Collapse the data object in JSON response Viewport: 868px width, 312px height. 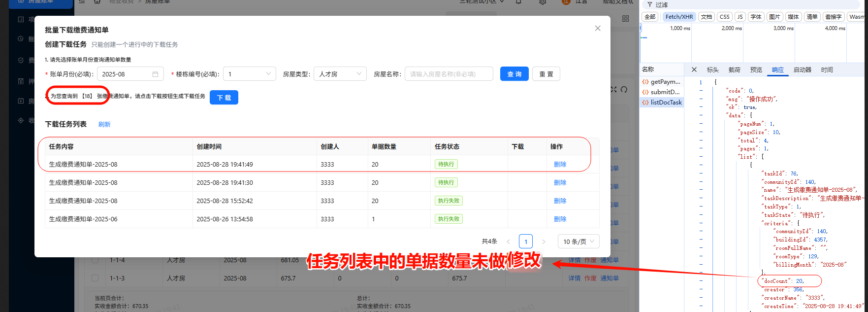(701, 115)
